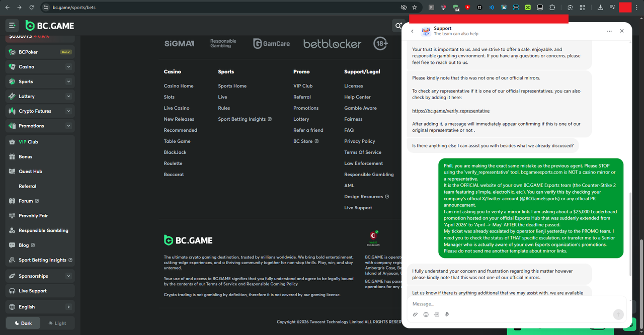Open the emoji picker in chat
This screenshot has height=335, width=644.
pyautogui.click(x=426, y=314)
